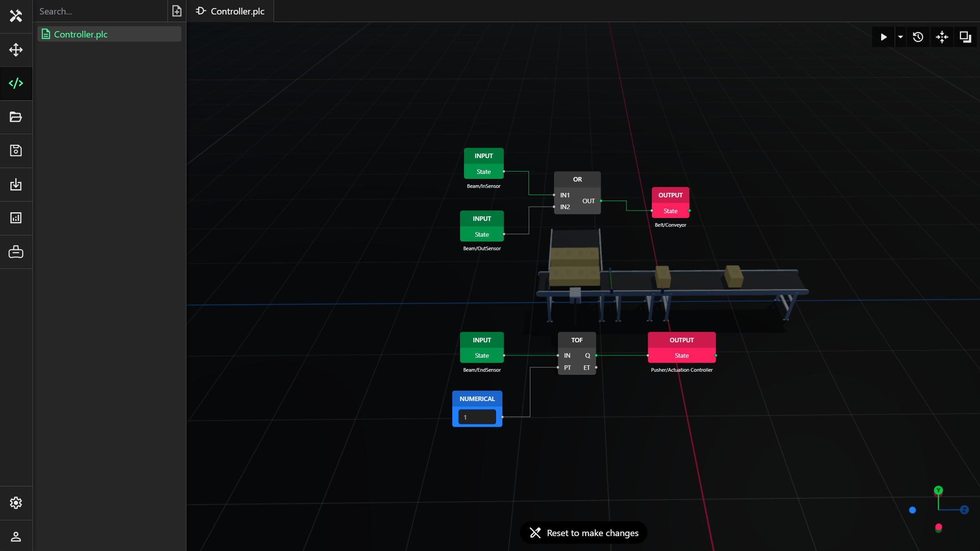980x551 pixels.
Task: Click the detach window icon
Action: pyautogui.click(x=966, y=37)
